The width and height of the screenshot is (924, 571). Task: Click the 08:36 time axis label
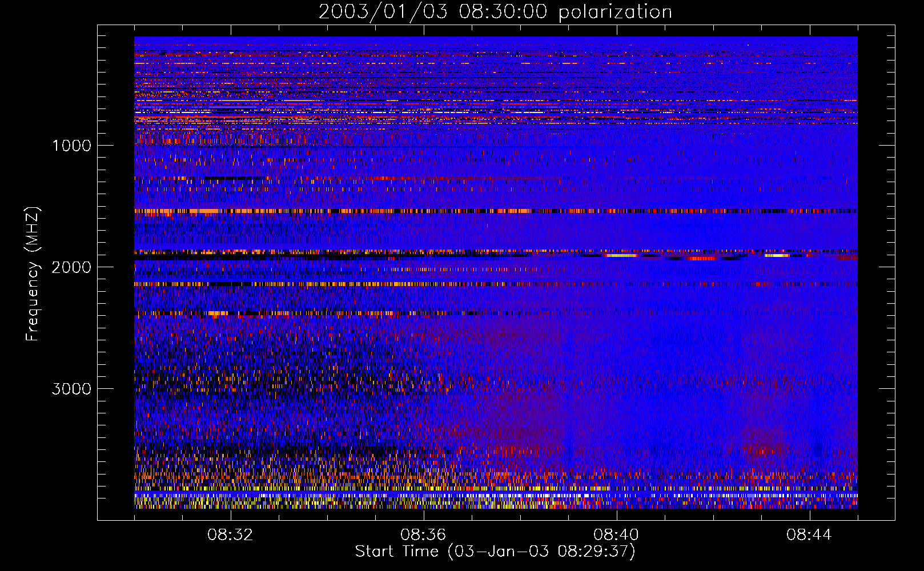[x=423, y=535]
